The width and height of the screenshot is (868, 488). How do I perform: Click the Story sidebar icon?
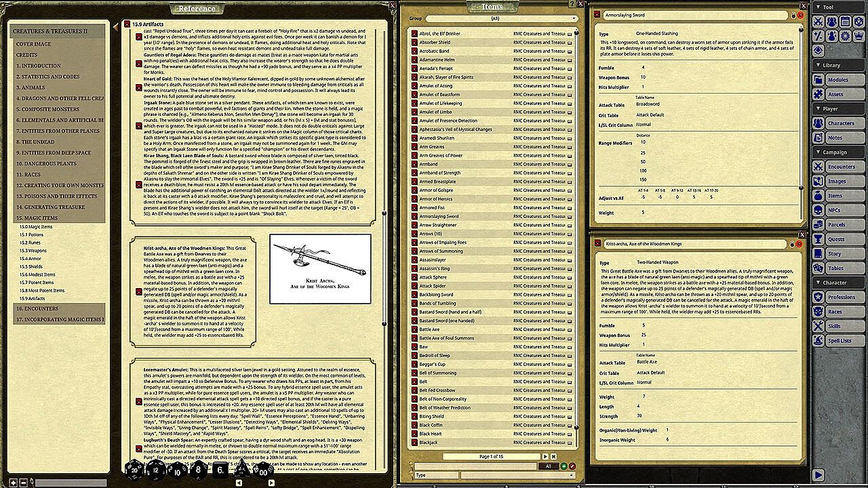(x=818, y=253)
